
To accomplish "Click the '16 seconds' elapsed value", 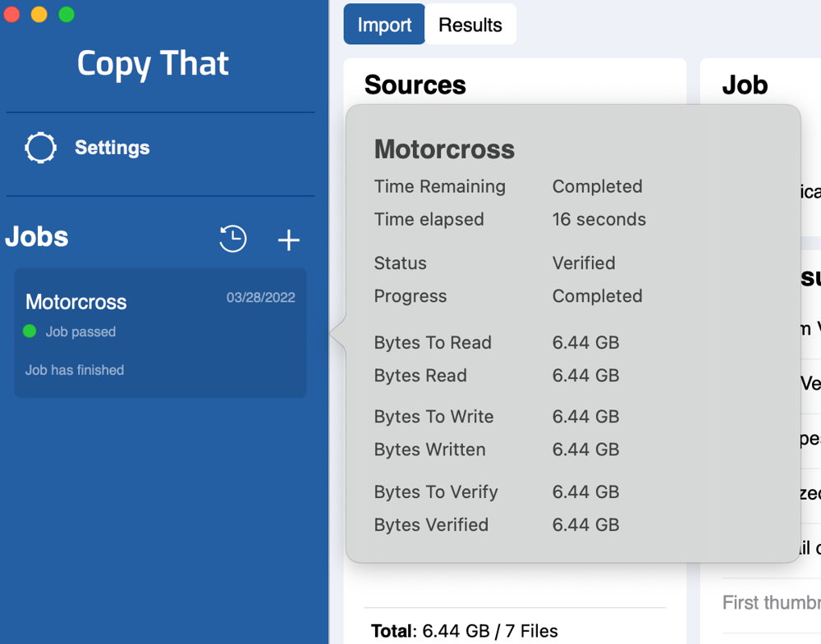I will (599, 219).
